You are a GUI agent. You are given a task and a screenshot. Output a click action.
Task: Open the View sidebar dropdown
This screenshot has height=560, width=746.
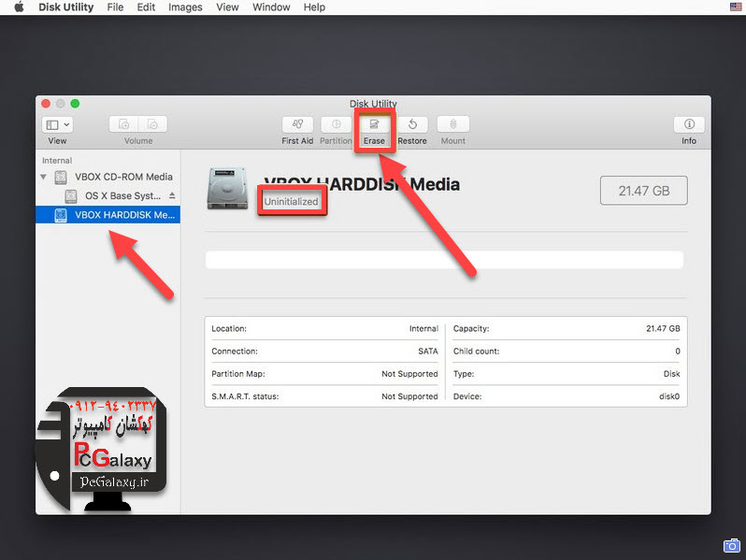pos(58,124)
